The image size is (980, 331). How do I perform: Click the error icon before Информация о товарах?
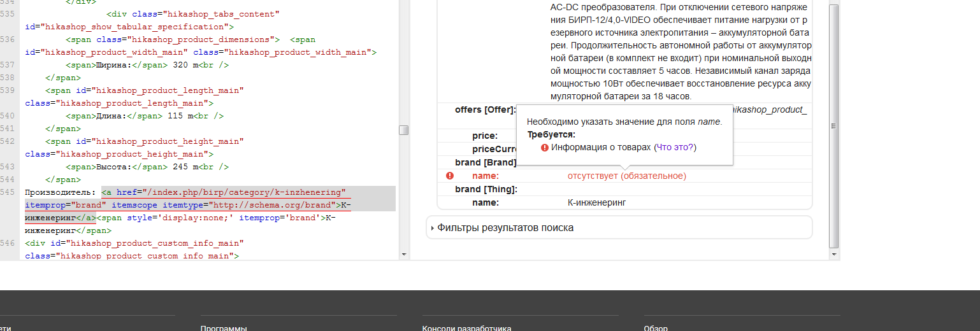click(544, 148)
